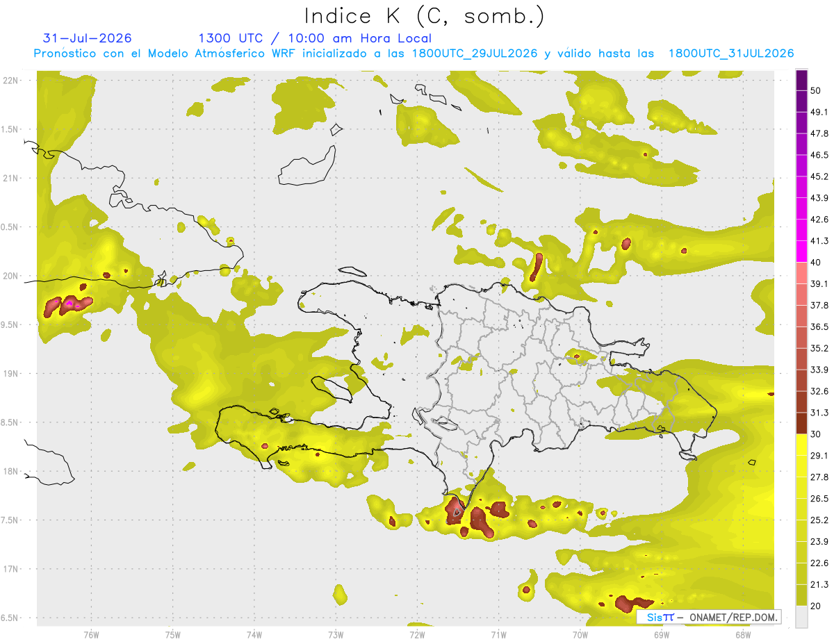Screen dimensions: 834x644
Task: Click the "36.5" color scale value
Action: (x=819, y=327)
